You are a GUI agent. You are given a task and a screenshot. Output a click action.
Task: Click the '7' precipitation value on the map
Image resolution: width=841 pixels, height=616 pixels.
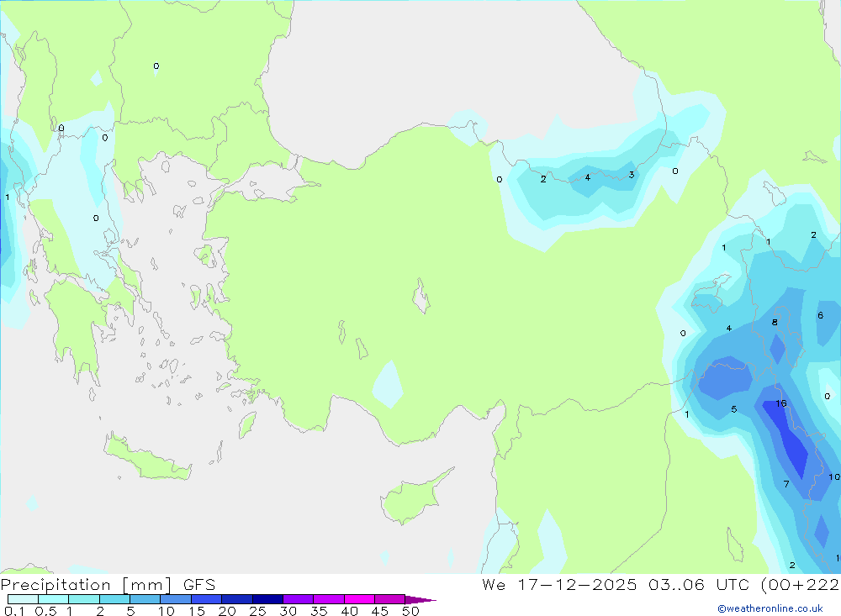[786, 484]
